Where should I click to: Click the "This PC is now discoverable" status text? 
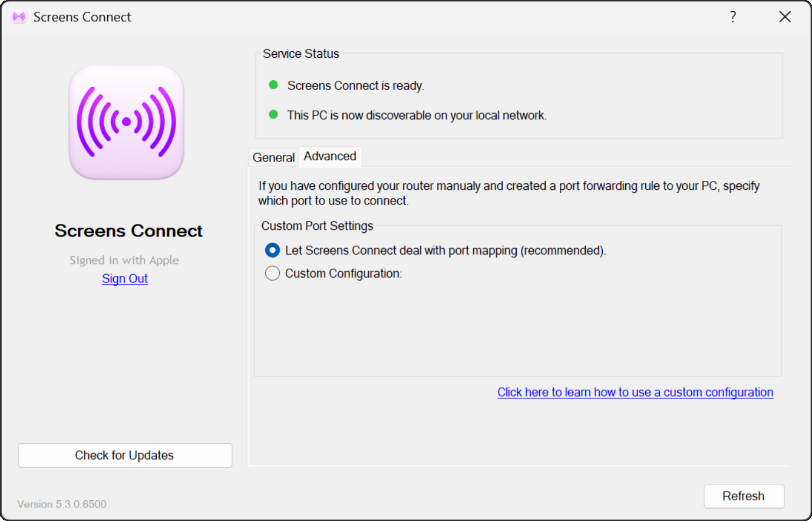pos(417,116)
